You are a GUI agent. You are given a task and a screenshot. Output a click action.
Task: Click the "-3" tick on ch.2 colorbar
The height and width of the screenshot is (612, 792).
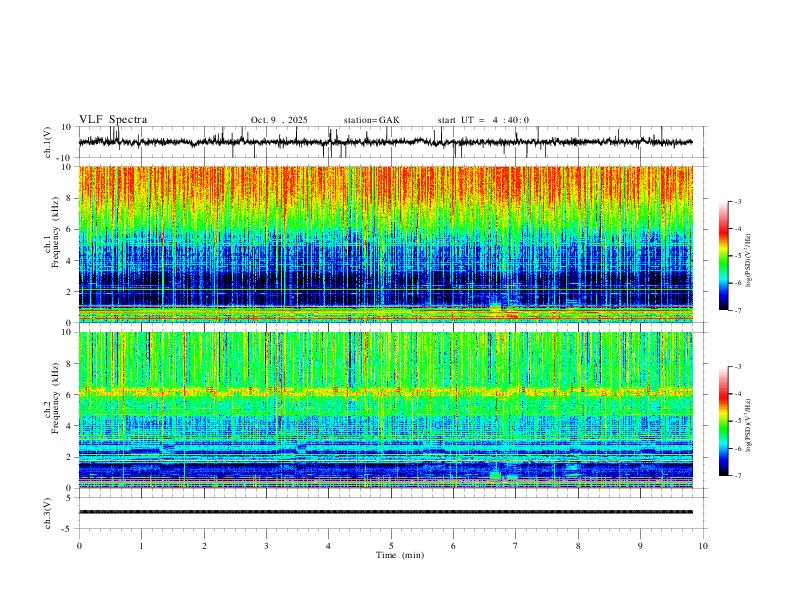tap(738, 367)
